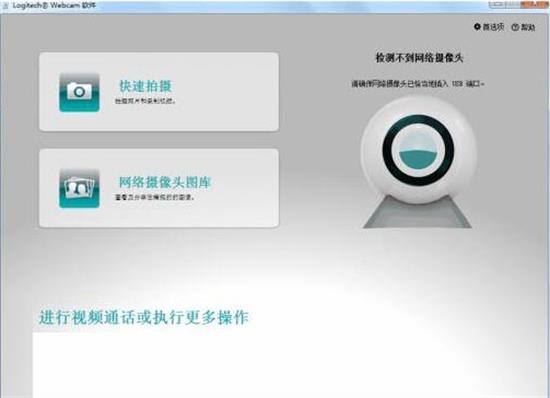Click the webcam illustration image
Image resolution: width=550 pixels, height=398 pixels.
(x=418, y=162)
